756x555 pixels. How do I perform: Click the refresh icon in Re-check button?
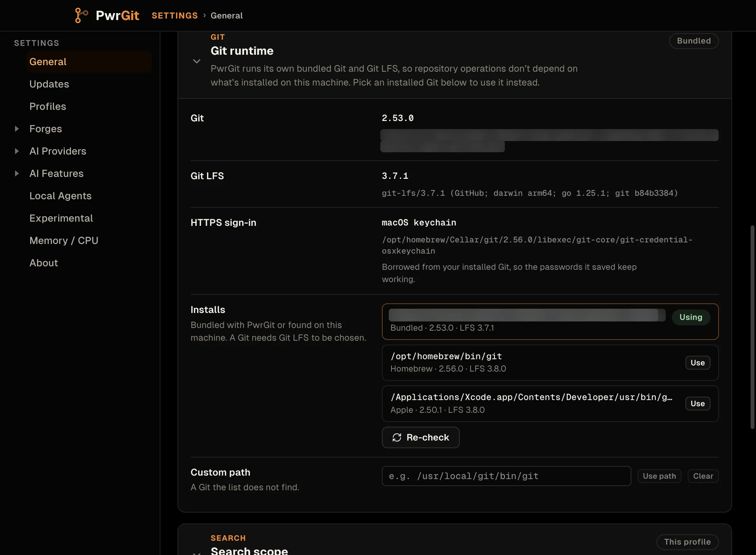click(x=397, y=437)
